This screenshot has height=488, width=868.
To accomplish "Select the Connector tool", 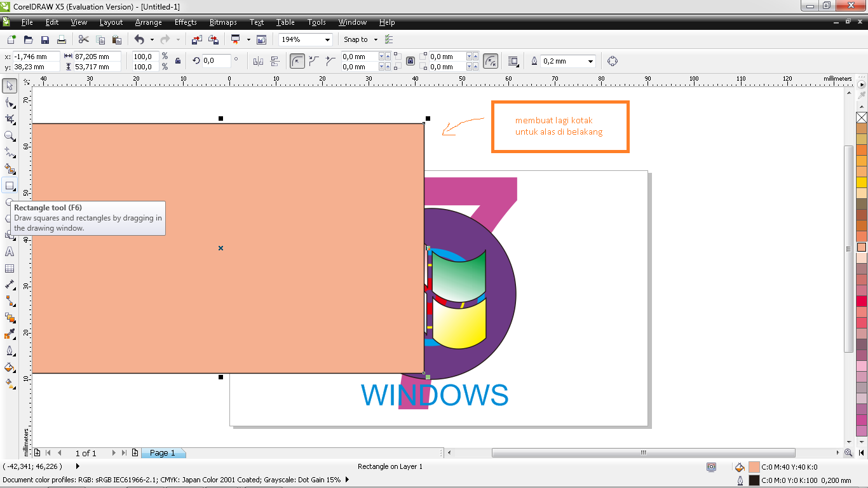I will pos(10,301).
